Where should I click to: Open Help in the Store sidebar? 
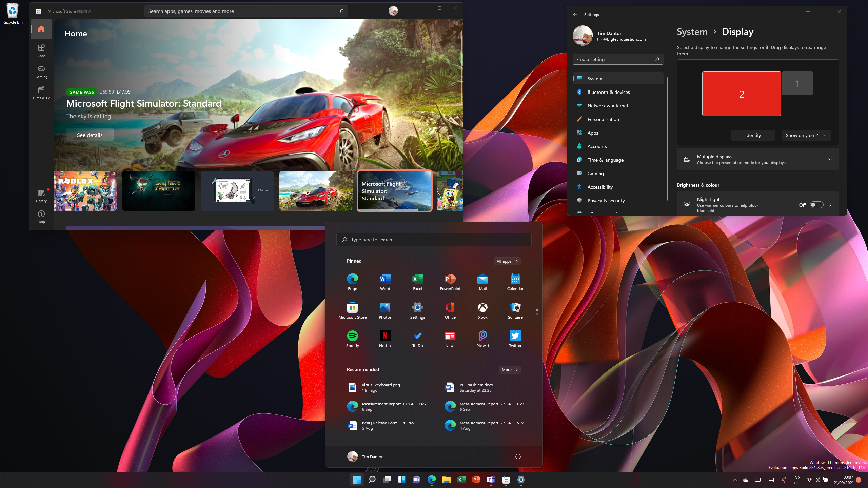[41, 216]
